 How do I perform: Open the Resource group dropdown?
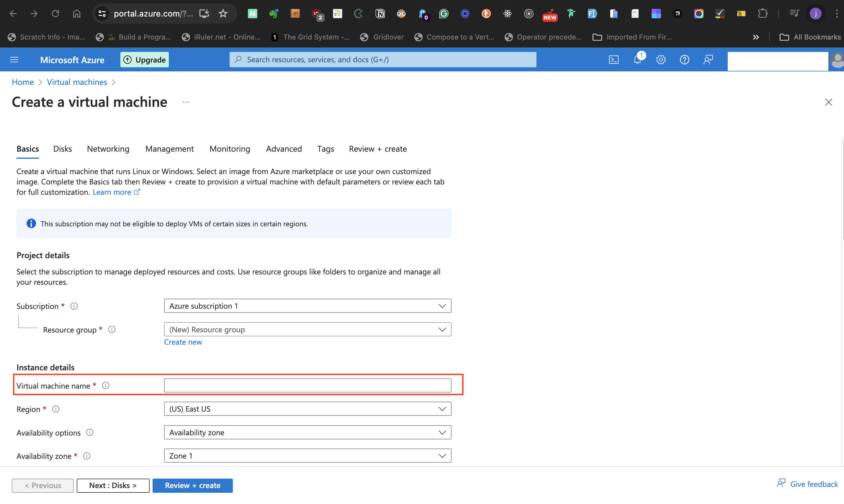[307, 329]
